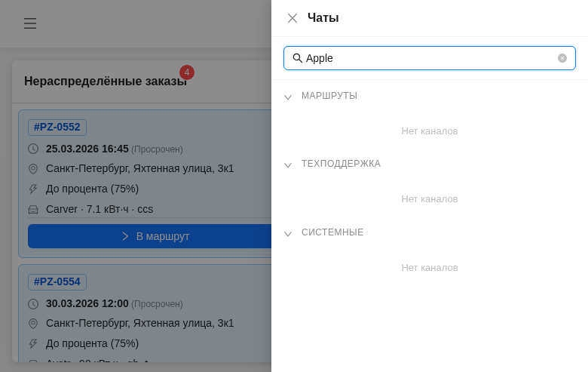
Task: Click charge bolt icon on order PZ-0552
Action: tap(33, 189)
